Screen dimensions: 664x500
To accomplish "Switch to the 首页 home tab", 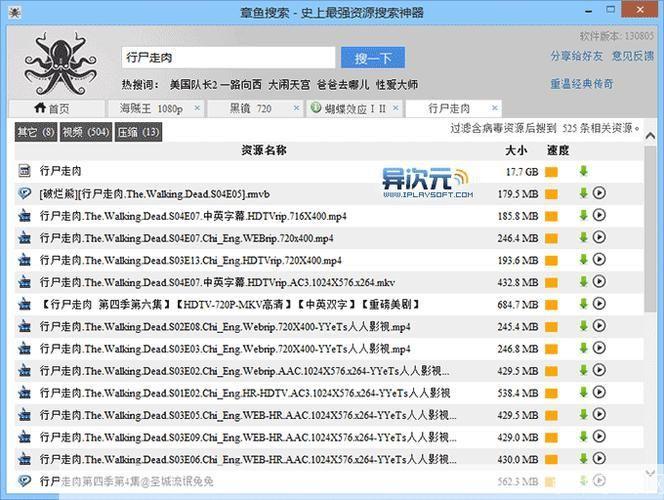I will tap(53, 108).
